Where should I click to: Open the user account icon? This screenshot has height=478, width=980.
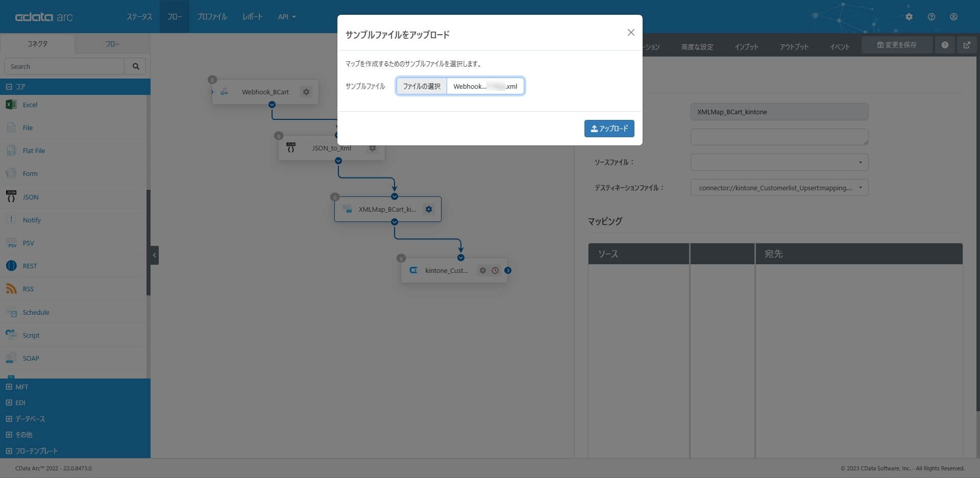(953, 17)
